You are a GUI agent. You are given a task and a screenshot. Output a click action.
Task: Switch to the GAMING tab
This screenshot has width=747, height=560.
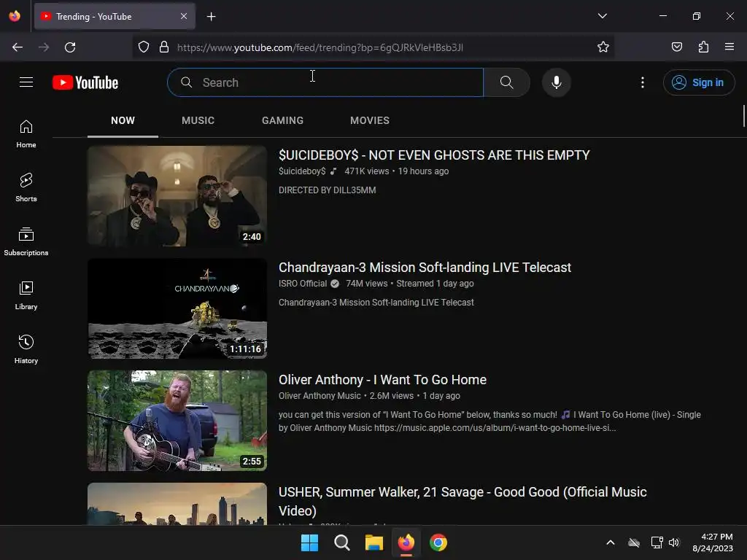[282, 120]
